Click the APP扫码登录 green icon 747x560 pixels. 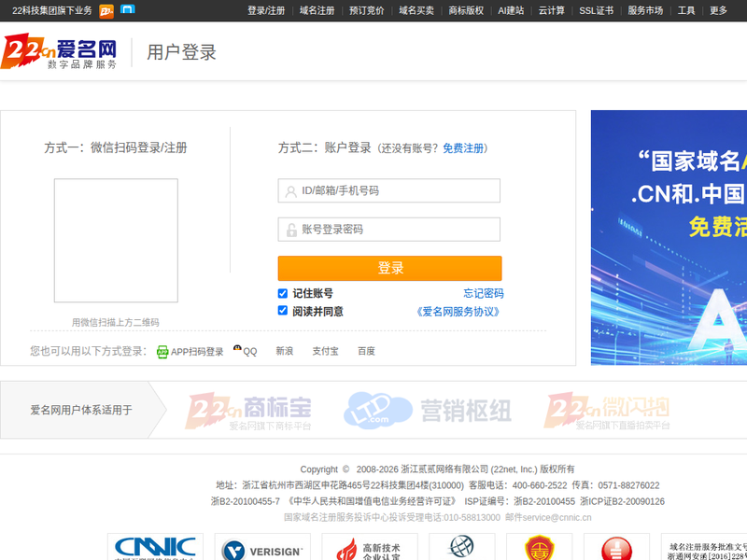162,352
